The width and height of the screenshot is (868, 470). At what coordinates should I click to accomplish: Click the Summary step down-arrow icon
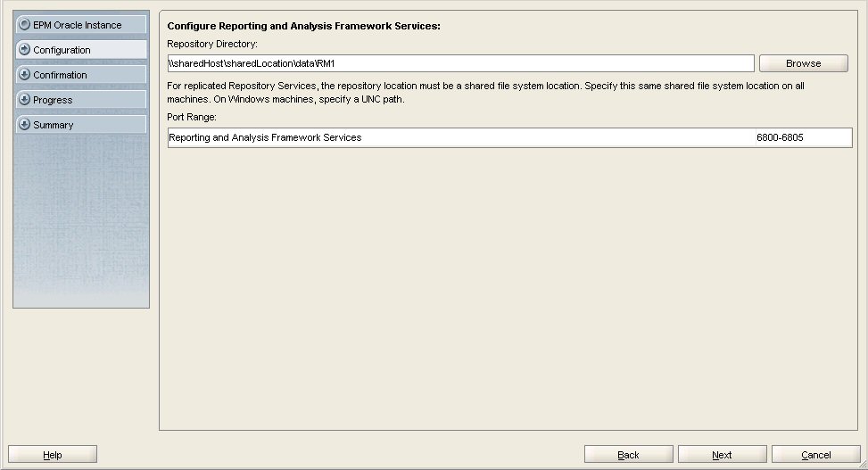[x=24, y=124]
